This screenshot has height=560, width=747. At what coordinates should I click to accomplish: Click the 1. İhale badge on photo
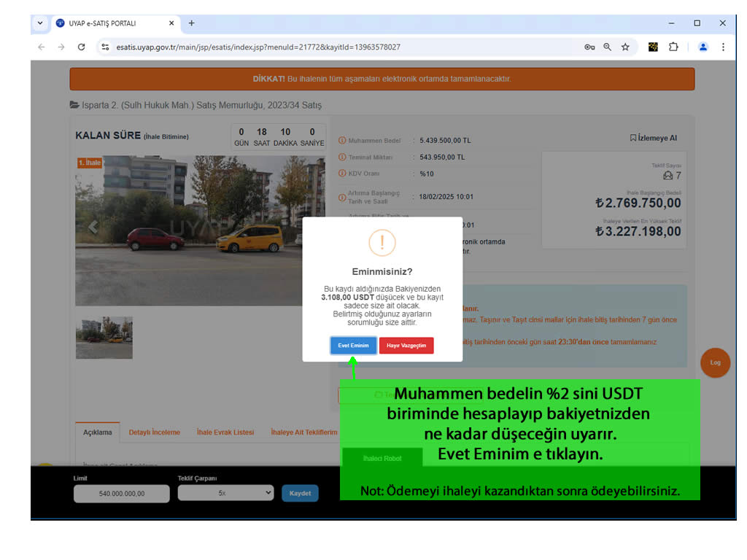pyautogui.click(x=90, y=163)
